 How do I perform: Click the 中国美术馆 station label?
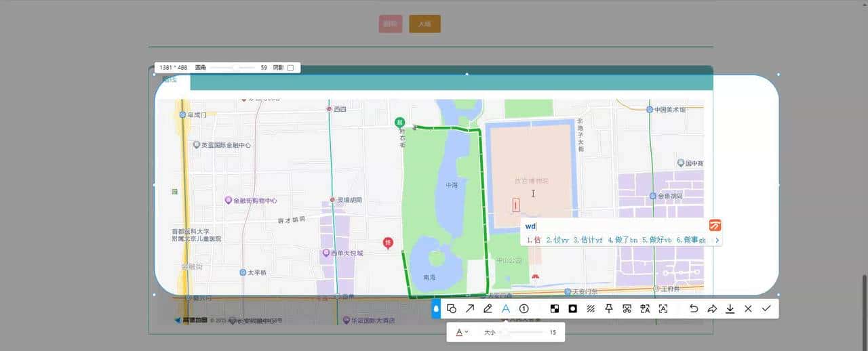click(x=671, y=109)
